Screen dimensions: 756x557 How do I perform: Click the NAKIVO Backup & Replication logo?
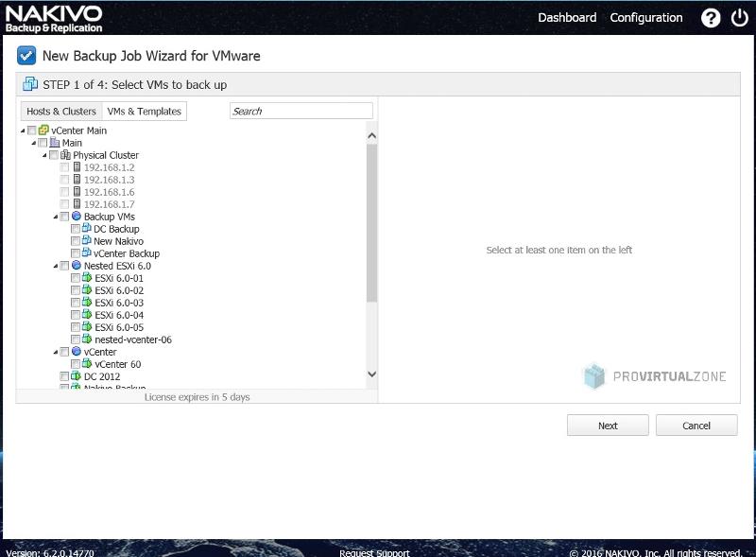pyautogui.click(x=54, y=19)
